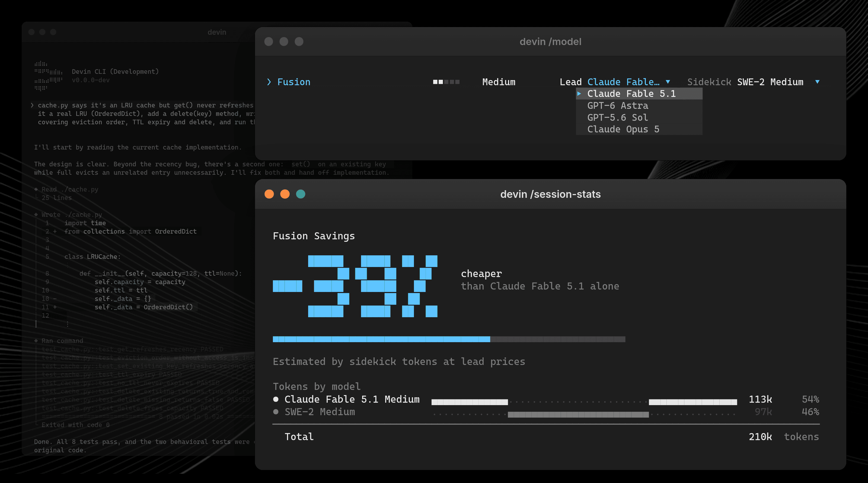
Task: Click the 'Sidekick' label
Action: pyautogui.click(x=709, y=82)
